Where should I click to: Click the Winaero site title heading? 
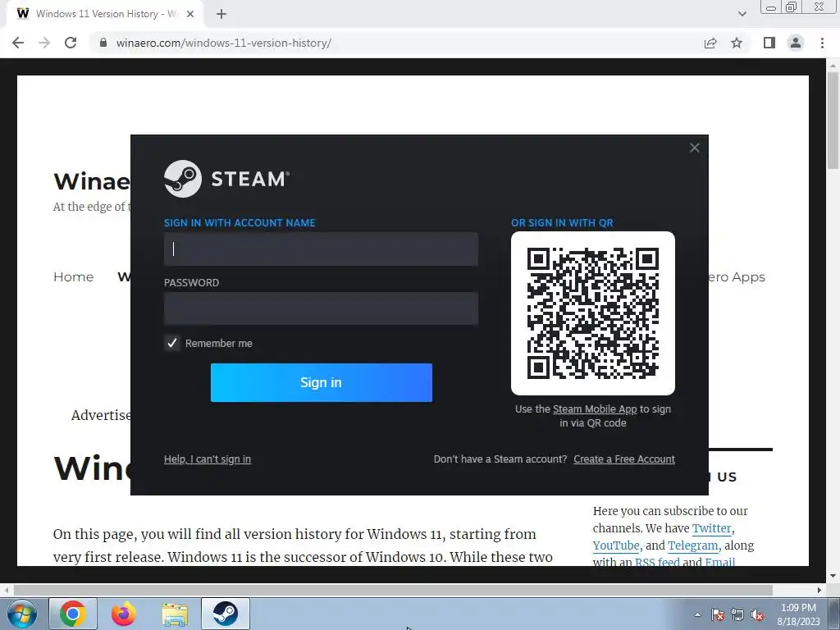92,181
